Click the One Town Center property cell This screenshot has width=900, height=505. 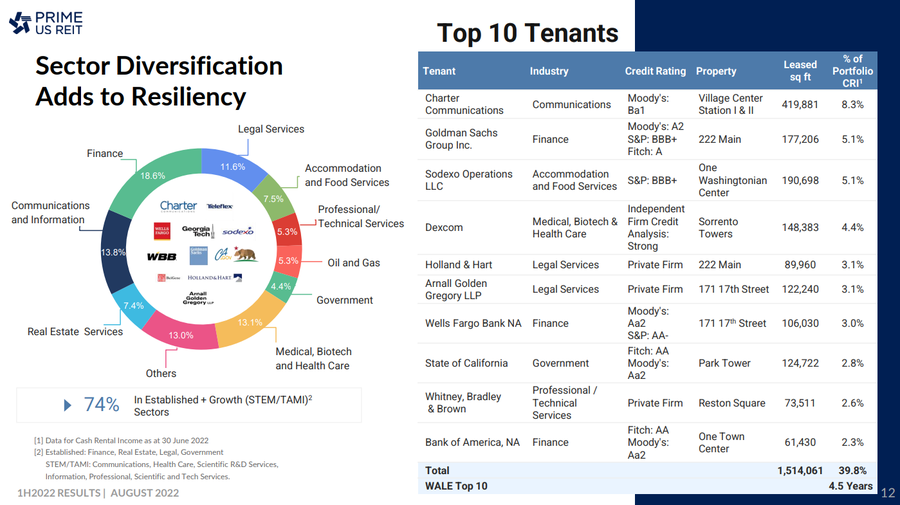[721, 442]
